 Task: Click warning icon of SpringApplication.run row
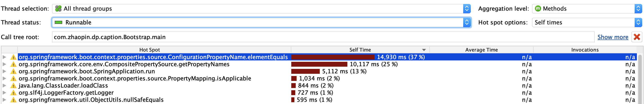pyautogui.click(x=13, y=71)
